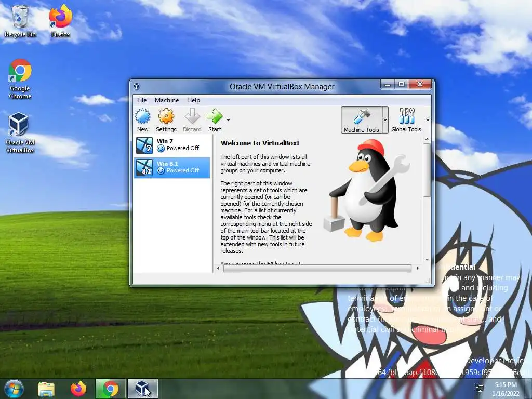Click the vertical scrollbar thumb in welcome pane

click(x=427, y=170)
